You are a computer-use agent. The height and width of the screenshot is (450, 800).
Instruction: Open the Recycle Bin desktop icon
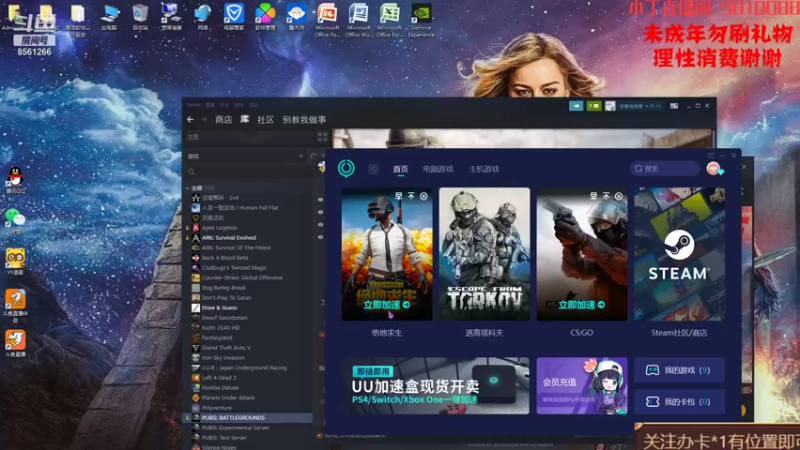pyautogui.click(x=140, y=17)
